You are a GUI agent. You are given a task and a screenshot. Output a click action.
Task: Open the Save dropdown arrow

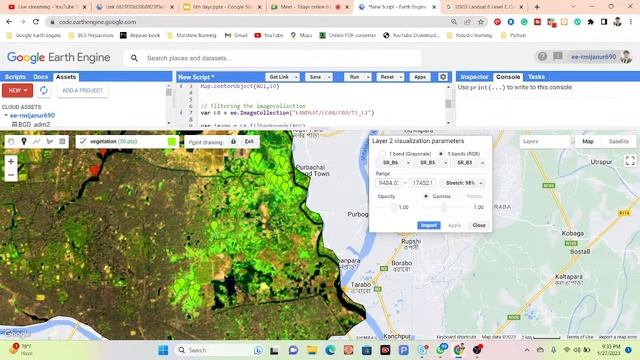(329, 77)
